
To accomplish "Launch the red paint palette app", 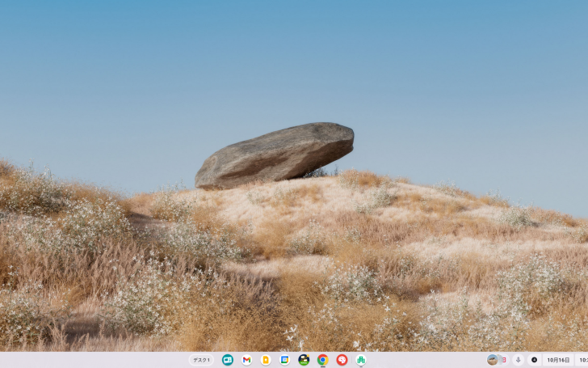I will coord(342,360).
